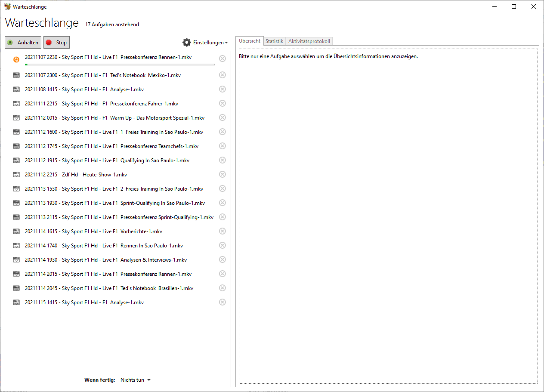The height and width of the screenshot is (392, 544).
Task: Click the spinning conversion icon on the active task
Action: [x=16, y=59]
